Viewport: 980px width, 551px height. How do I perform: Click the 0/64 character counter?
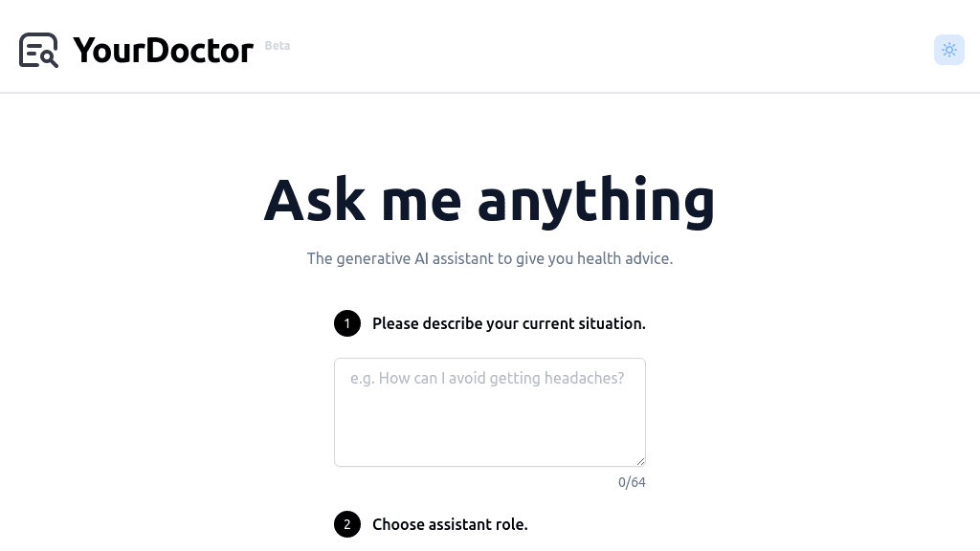(x=632, y=482)
